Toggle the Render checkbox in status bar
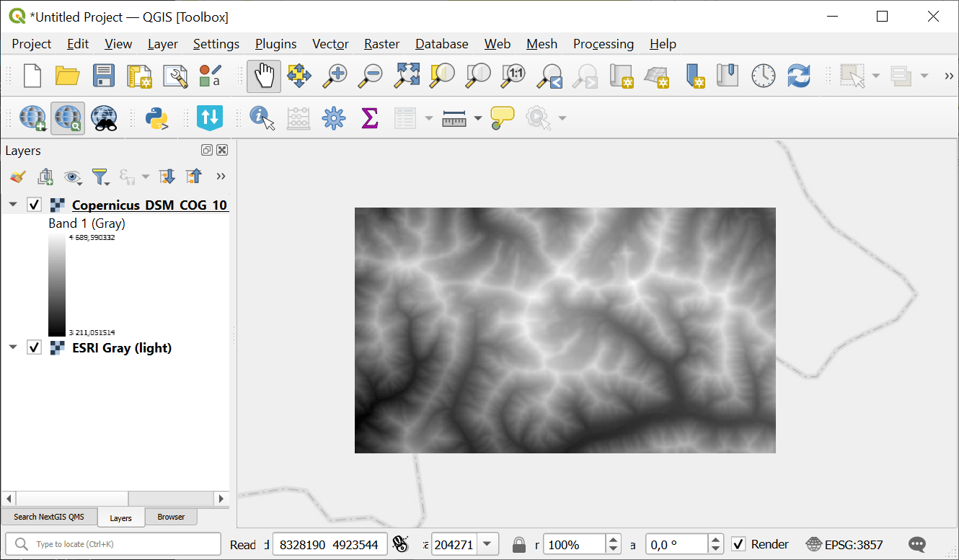The height and width of the screenshot is (560, 959). (738, 544)
